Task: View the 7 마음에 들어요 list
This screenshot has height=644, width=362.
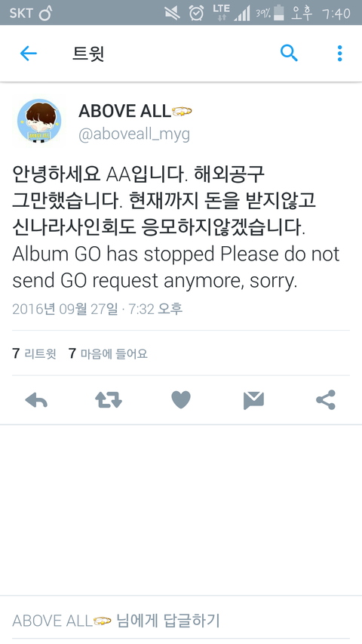Action: click(x=108, y=353)
